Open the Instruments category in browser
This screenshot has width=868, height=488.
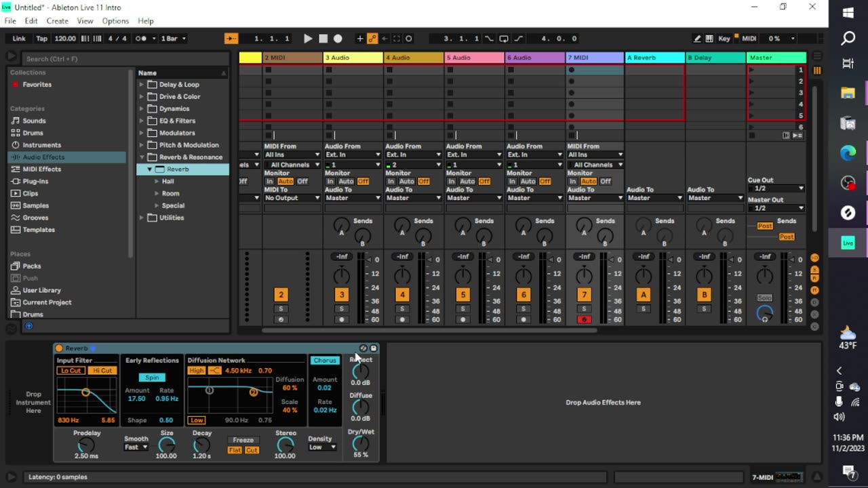(x=41, y=145)
